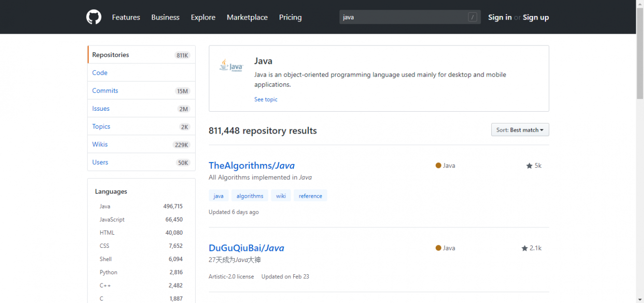Select Commits in the results sidebar
644x303 pixels.
105,91
